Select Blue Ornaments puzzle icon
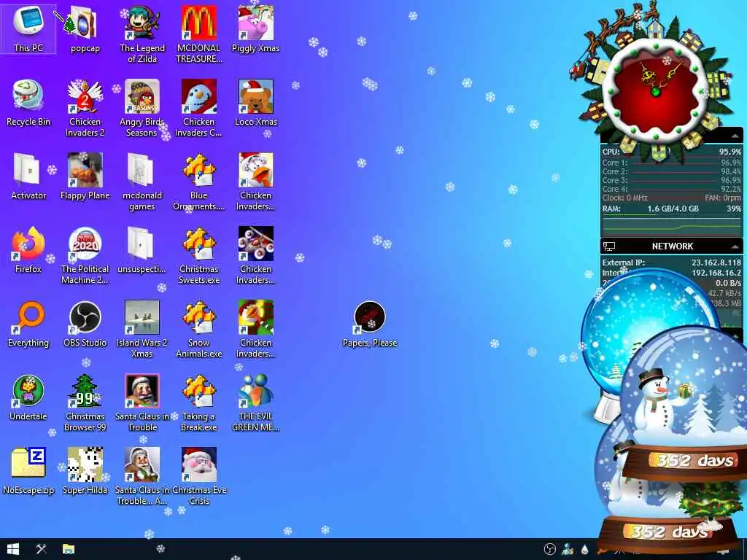The width and height of the screenshot is (747, 560). pyautogui.click(x=198, y=181)
